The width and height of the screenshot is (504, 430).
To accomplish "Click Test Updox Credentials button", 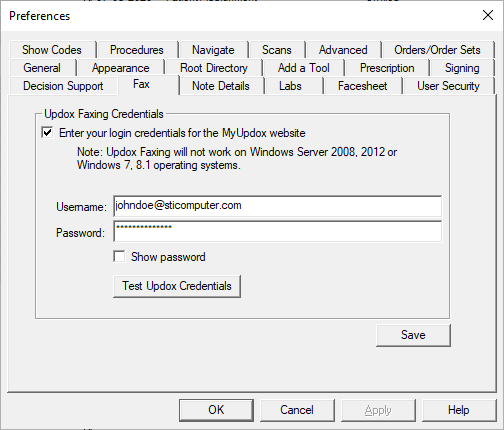I will click(x=177, y=286).
